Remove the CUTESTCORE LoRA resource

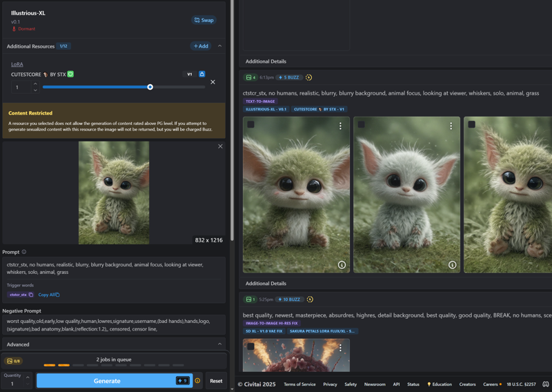tap(213, 82)
